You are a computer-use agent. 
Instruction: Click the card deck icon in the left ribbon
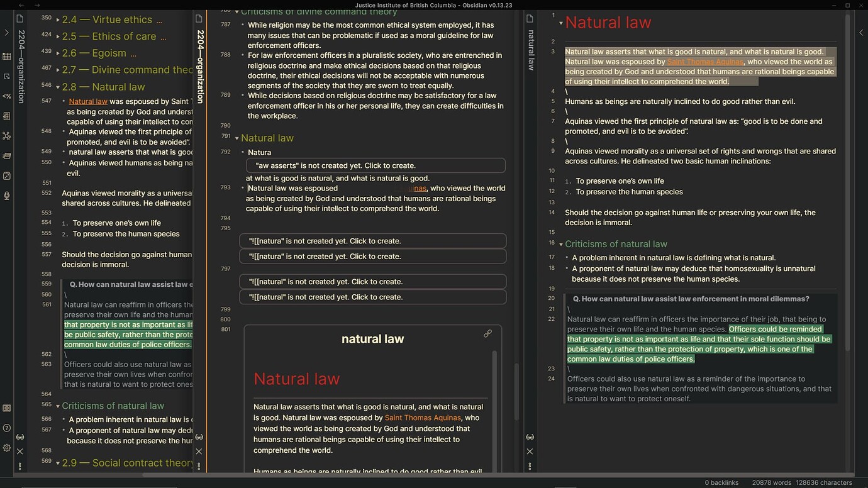click(6, 155)
